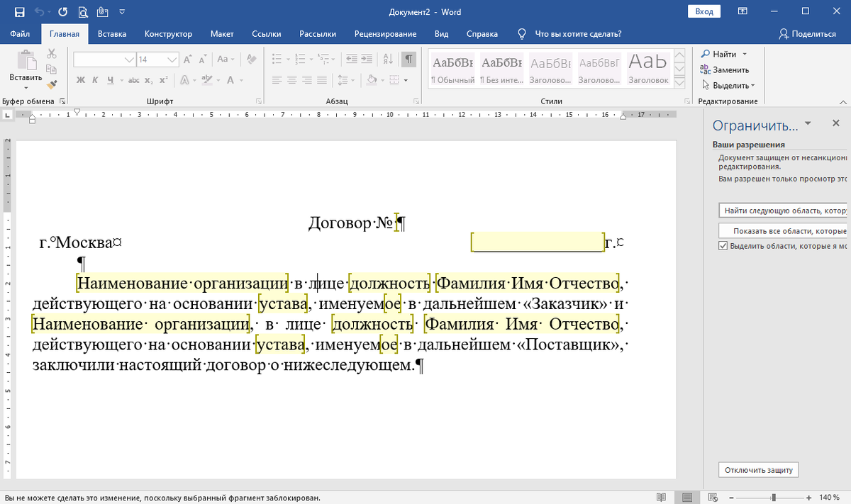Click 'Показать все области' button
Viewport: 851px width, 504px height.
coord(783,231)
